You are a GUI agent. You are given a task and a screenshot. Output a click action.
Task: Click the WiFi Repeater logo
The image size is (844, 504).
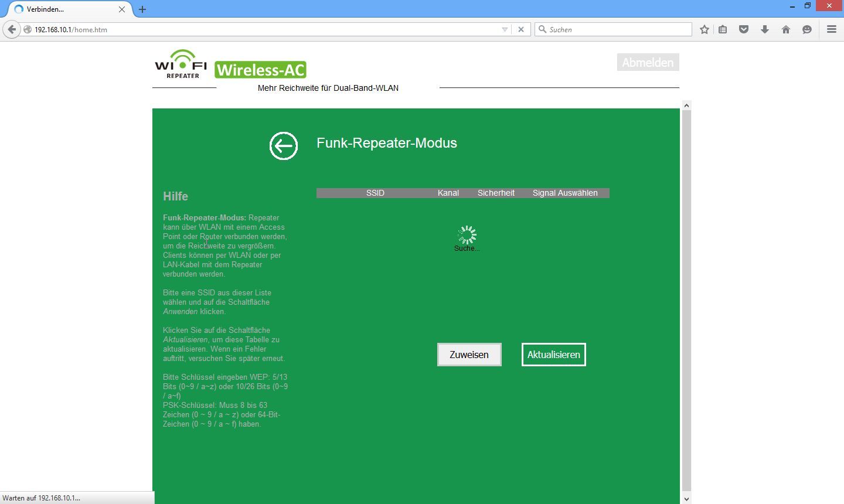181,64
